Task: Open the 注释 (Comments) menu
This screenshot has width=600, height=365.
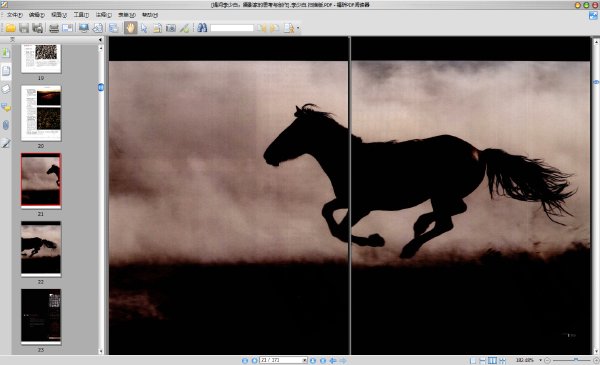Action: (103, 15)
